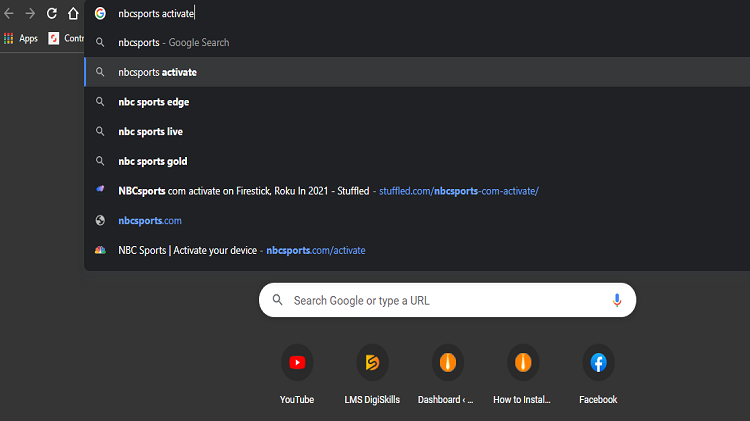The image size is (750, 421).
Task: Open the nbcsports.com suggestion
Action: tap(417, 221)
